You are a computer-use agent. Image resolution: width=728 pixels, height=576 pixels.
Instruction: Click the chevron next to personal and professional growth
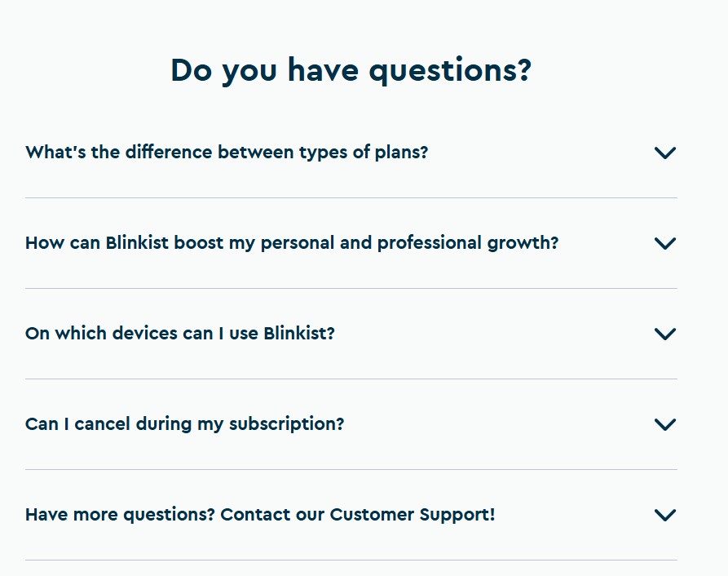(x=665, y=243)
